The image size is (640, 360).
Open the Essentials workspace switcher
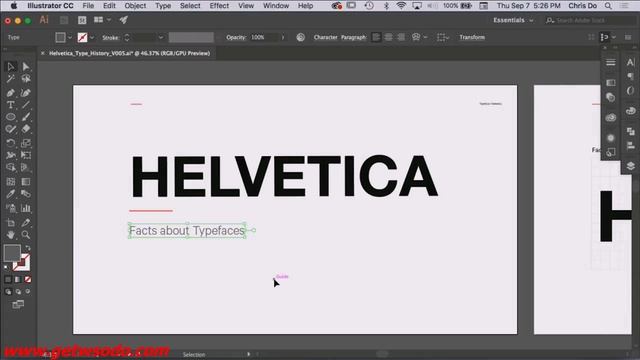[513, 20]
